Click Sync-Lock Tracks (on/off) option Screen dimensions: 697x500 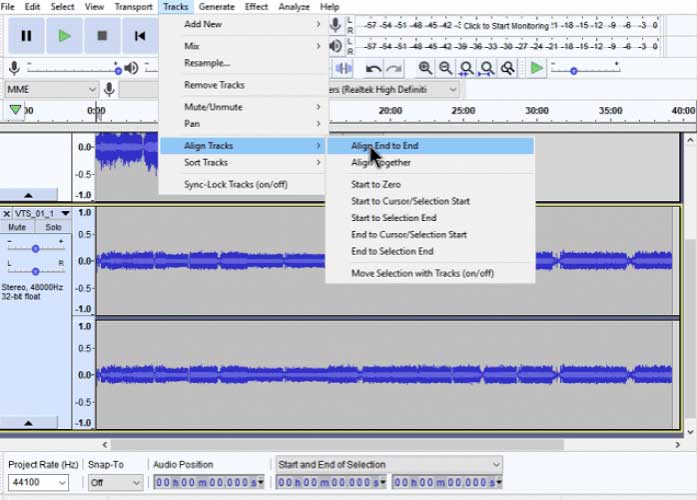click(235, 184)
